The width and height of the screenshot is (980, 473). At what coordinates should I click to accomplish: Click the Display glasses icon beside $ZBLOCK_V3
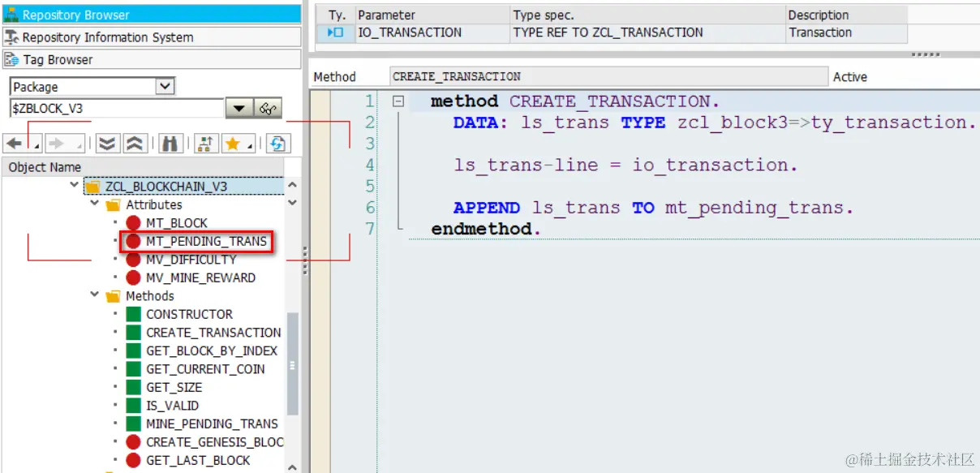(x=267, y=108)
